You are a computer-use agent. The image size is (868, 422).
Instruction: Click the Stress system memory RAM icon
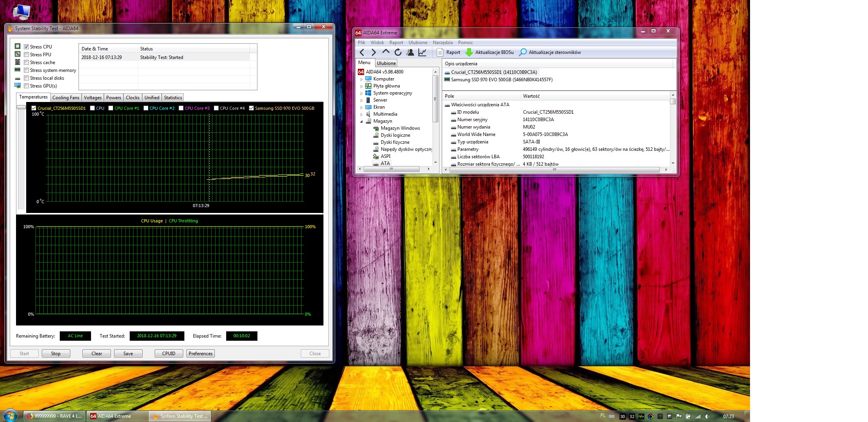(18, 70)
